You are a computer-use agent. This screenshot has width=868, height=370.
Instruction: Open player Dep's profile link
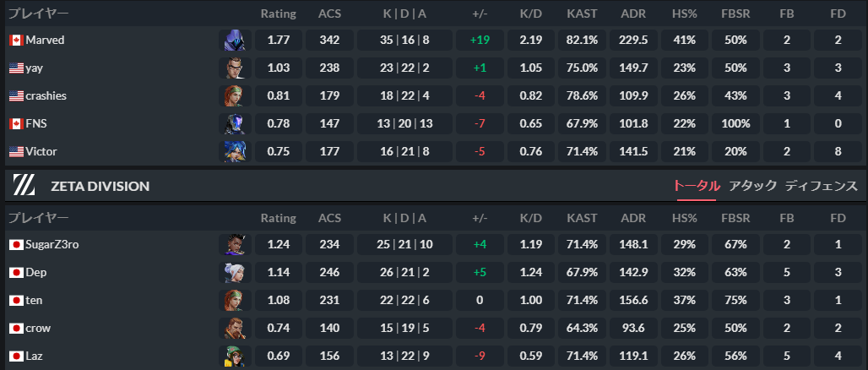tap(36, 273)
